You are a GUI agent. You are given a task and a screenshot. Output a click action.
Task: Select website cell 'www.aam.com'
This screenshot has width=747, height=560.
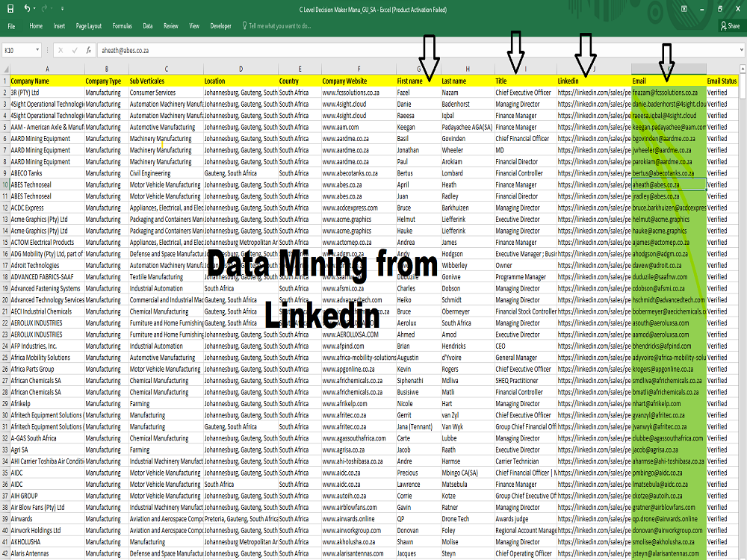359,127
